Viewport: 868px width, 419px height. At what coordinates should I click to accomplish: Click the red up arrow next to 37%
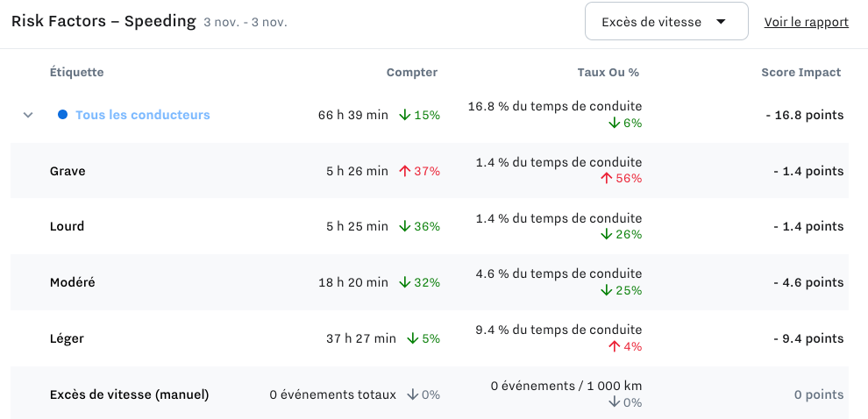[x=405, y=171]
